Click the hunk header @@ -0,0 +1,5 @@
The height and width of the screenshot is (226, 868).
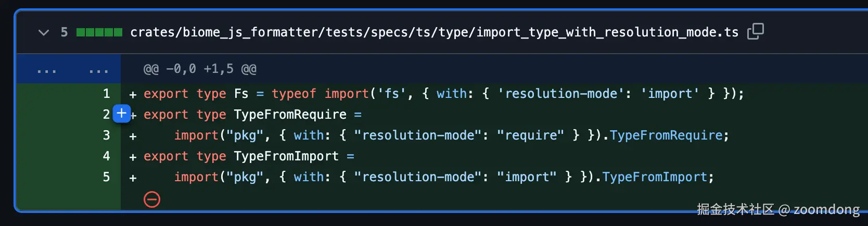click(200, 69)
